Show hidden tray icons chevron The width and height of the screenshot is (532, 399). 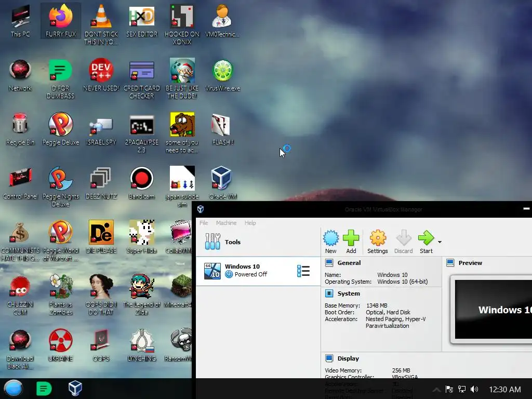coord(436,390)
